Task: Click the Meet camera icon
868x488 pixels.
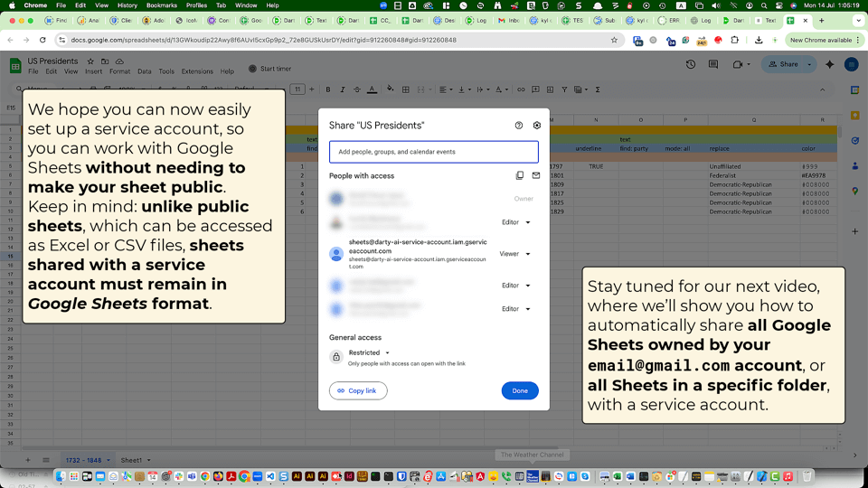Action: (x=738, y=64)
